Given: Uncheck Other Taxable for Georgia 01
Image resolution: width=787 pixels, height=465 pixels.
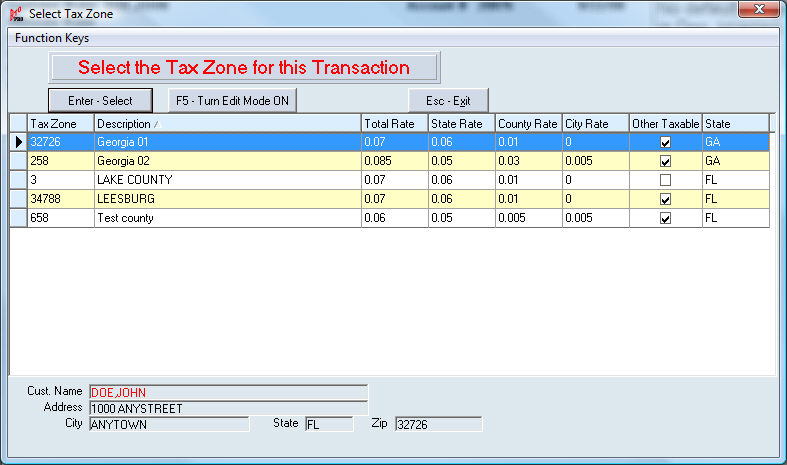Looking at the screenshot, I should click(x=665, y=142).
